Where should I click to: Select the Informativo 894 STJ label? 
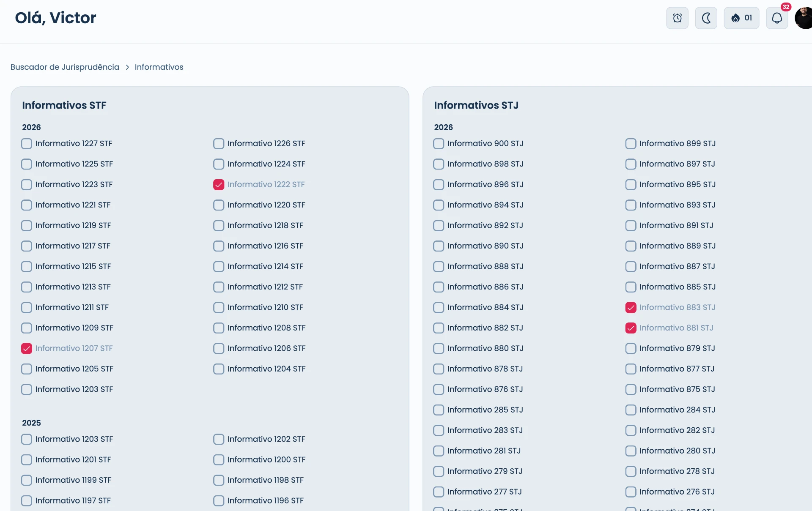(x=486, y=205)
